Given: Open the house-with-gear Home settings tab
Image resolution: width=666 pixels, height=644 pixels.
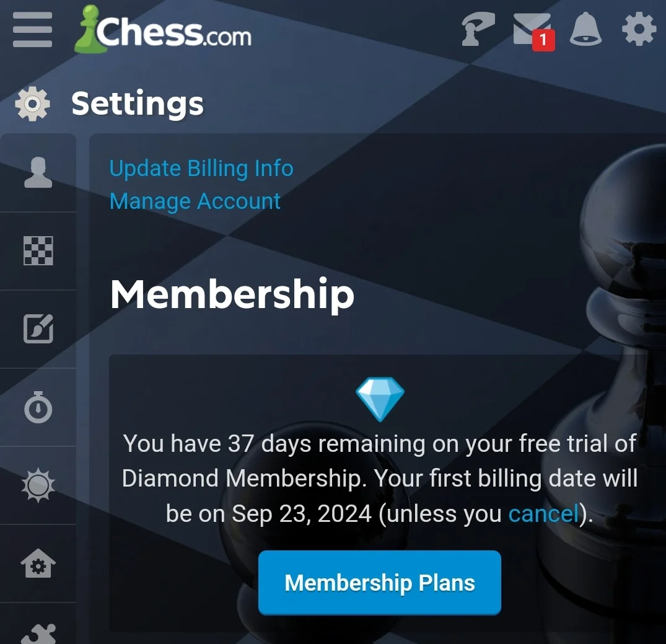Looking at the screenshot, I should click(x=38, y=563).
